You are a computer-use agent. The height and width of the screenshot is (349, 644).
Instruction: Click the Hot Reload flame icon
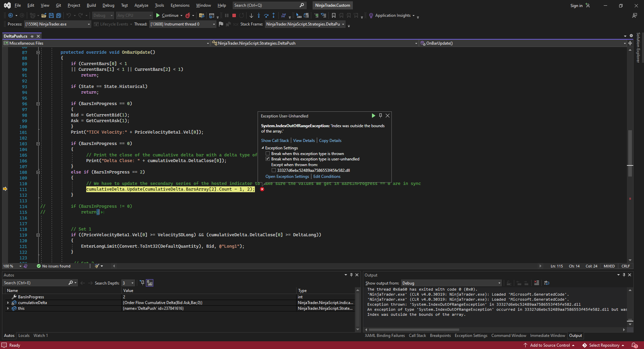(x=188, y=15)
